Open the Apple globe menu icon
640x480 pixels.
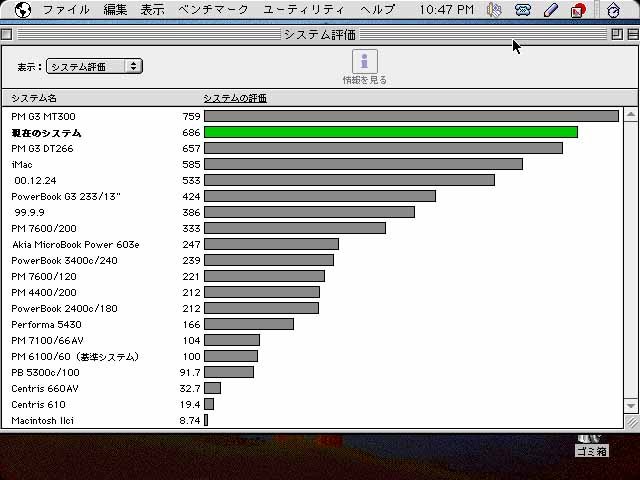click(x=22, y=10)
